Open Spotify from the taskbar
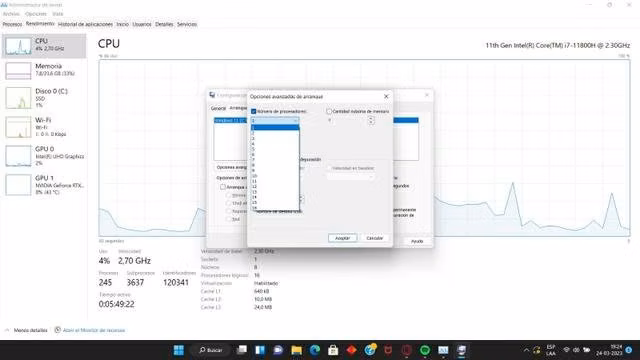Viewport: 640px width, 360px height. (x=425, y=350)
